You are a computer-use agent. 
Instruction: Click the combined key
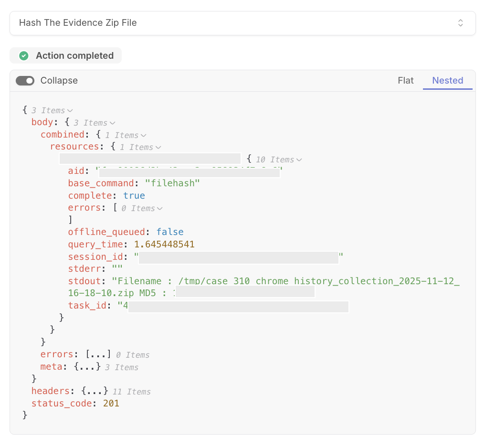tap(63, 135)
